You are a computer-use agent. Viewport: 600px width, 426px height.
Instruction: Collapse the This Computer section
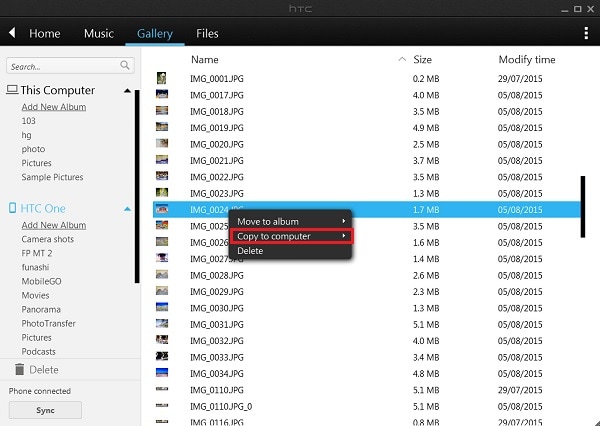[127, 91]
